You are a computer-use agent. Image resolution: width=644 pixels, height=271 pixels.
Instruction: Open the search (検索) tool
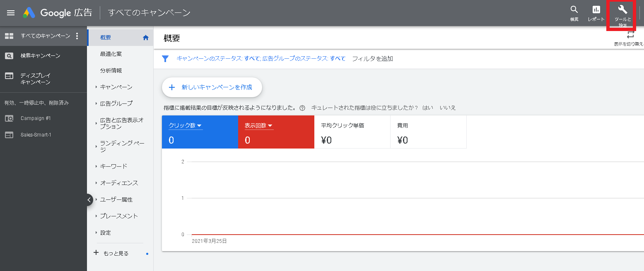pos(574,14)
